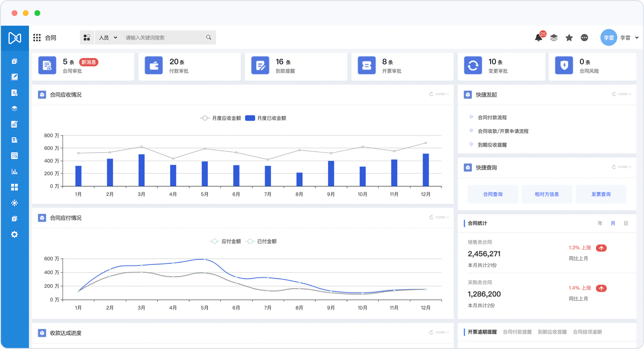The width and height of the screenshot is (644, 349).
Task: Switch contract statistics to 年 tab
Action: 600,223
